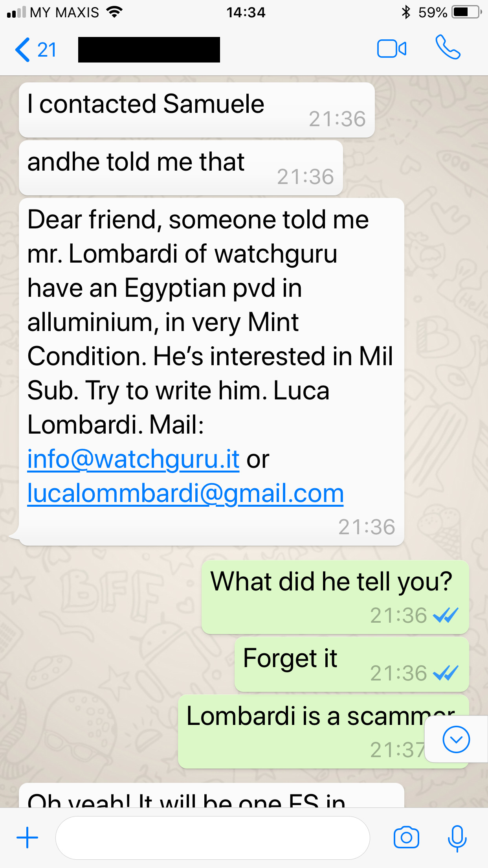Tap the Wi-Fi signal icon
This screenshot has width=488, height=868.
pos(114,12)
